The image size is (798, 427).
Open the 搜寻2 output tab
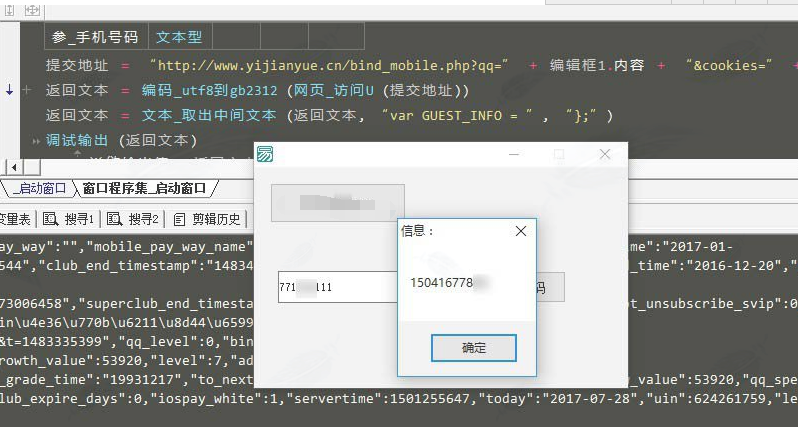point(133,219)
